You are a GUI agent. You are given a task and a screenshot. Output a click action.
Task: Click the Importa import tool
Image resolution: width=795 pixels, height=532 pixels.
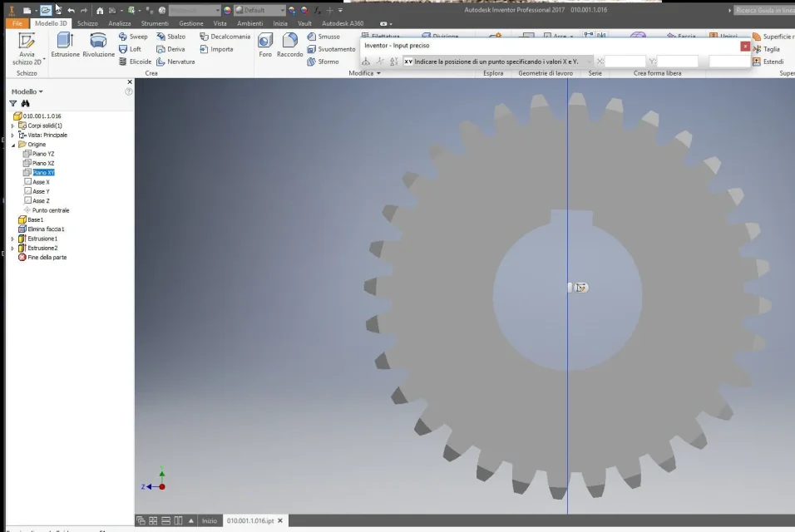(216, 49)
